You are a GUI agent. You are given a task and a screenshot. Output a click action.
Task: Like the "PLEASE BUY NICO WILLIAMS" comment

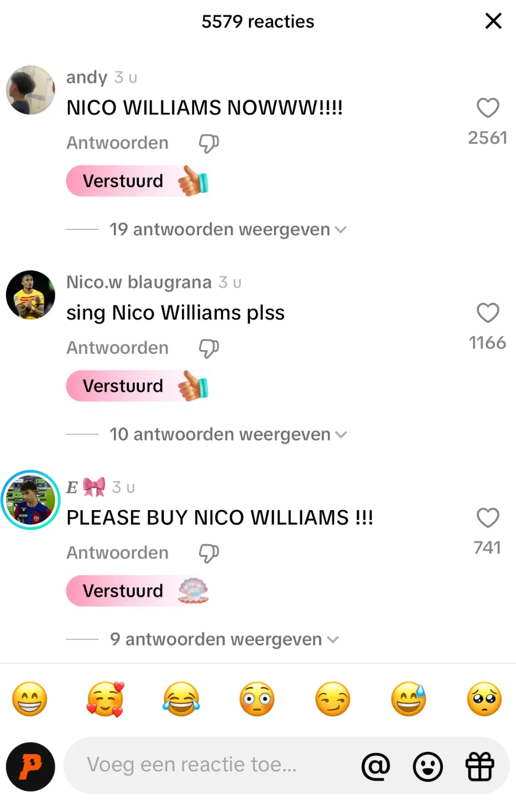tap(488, 518)
